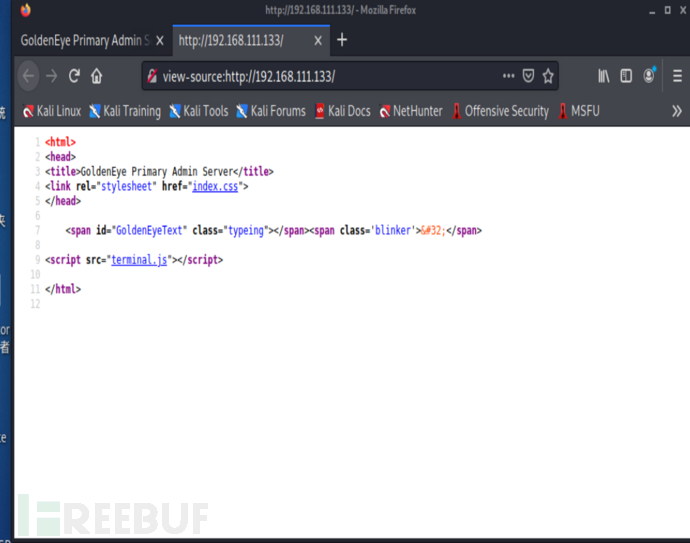The height and width of the screenshot is (543, 690).
Task: Go forward to the next page
Action: tap(51, 77)
